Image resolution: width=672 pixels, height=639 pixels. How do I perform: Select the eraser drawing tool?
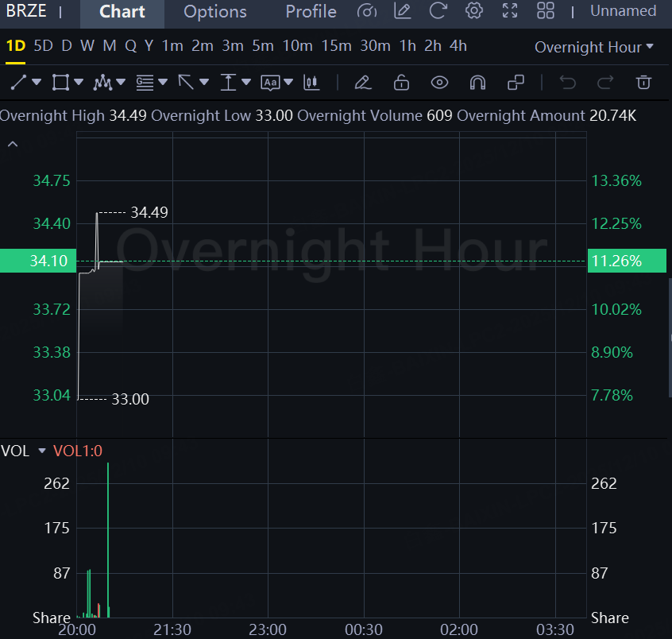tap(363, 82)
